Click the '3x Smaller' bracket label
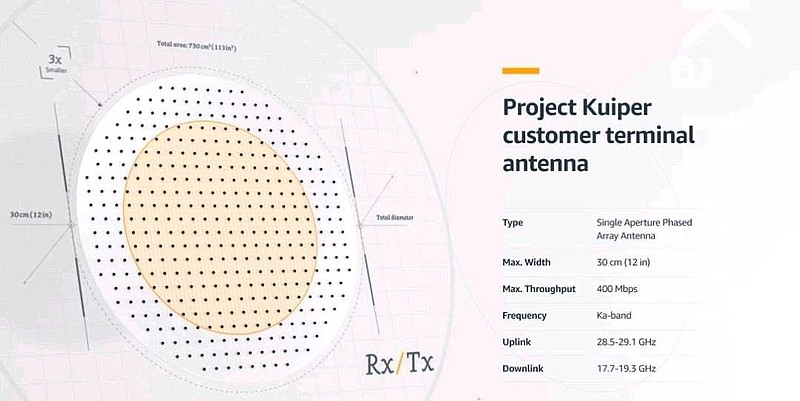Screen dimensions: 800x401 tap(56, 63)
